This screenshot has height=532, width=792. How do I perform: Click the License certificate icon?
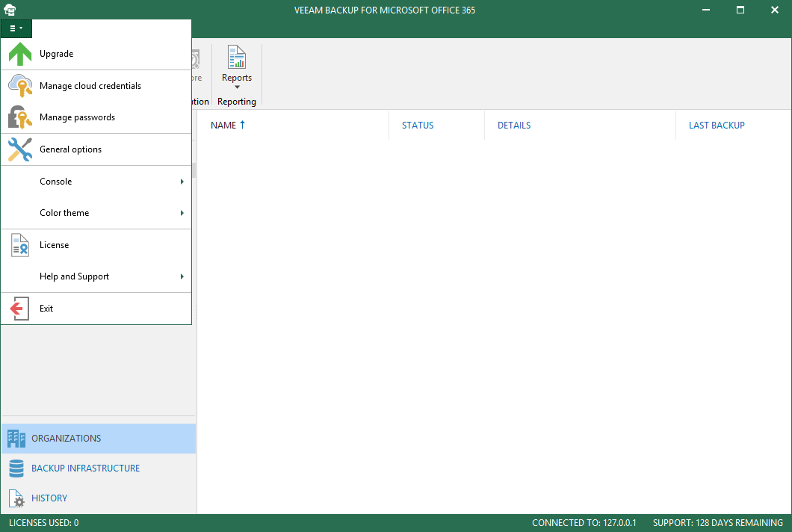tap(20, 245)
